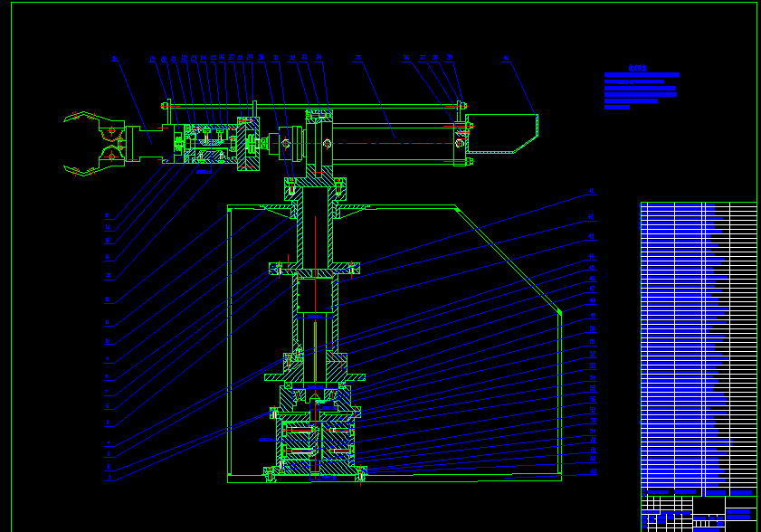This screenshot has width=761, height=532.
Task: Select part callout number 22
Action: coord(185,58)
